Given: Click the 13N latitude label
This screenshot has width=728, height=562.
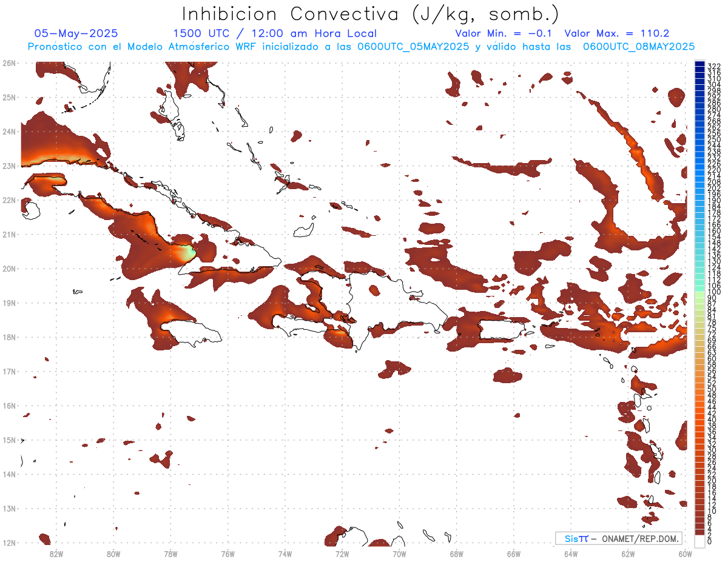Looking at the screenshot, I should pyautogui.click(x=9, y=508).
